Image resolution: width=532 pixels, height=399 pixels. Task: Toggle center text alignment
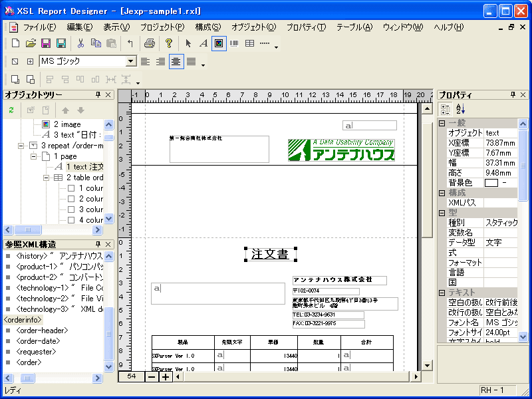point(176,61)
